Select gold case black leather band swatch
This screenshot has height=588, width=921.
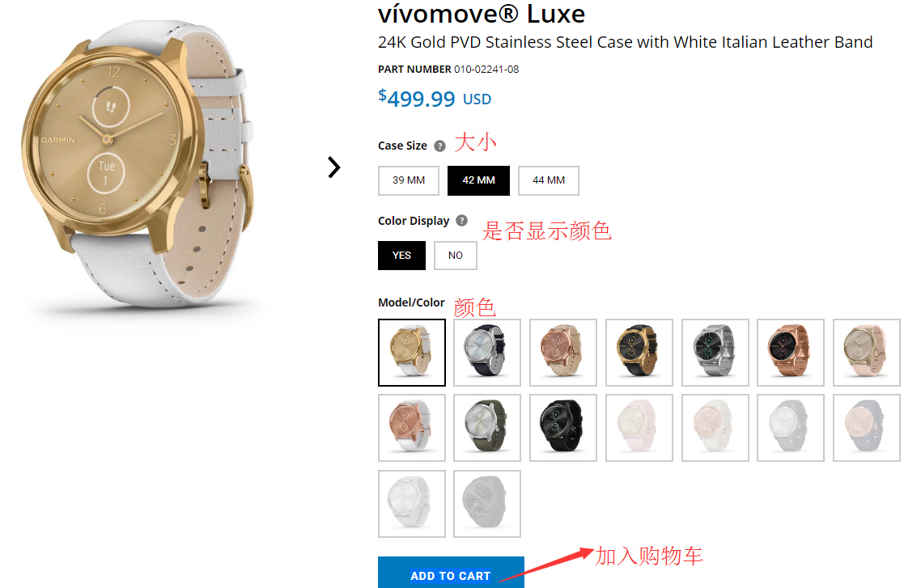(x=639, y=353)
